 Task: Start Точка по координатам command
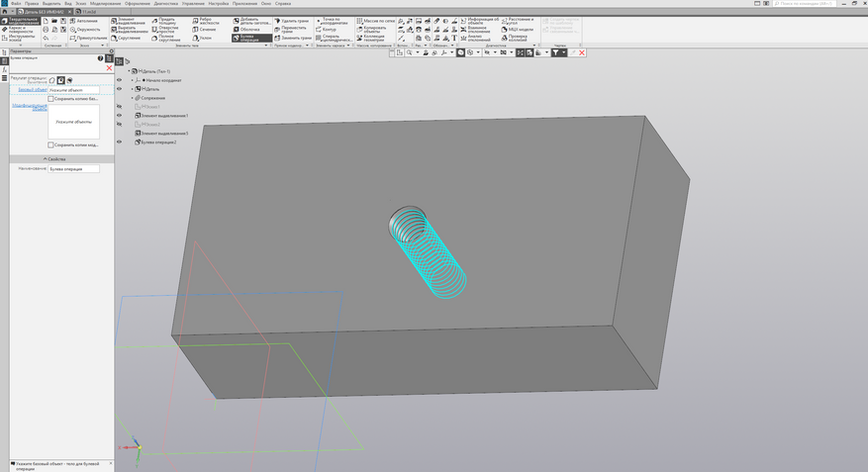(x=333, y=21)
